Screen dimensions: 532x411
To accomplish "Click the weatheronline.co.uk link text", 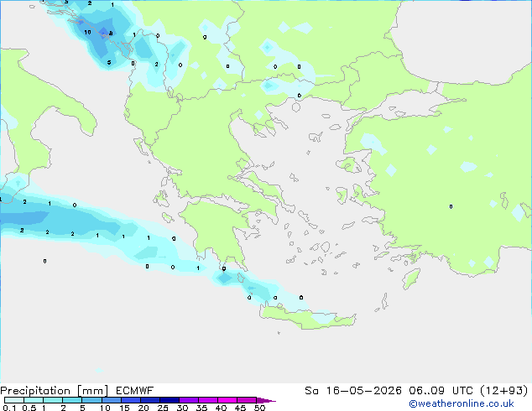I will [x=462, y=403].
